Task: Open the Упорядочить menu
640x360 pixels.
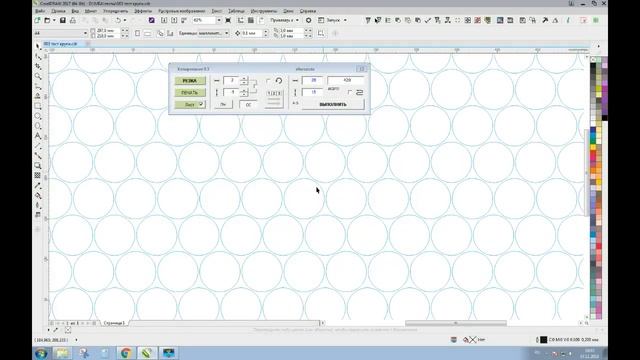Action: coord(116,11)
